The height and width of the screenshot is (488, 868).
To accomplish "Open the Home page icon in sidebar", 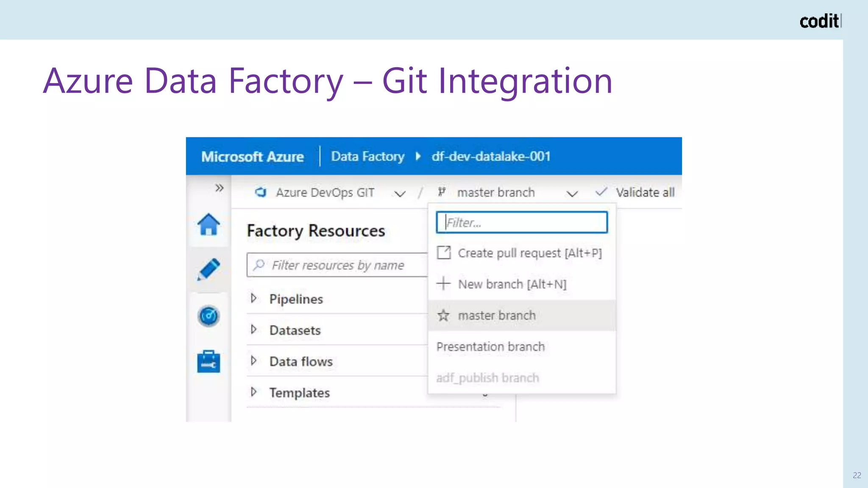I will (x=209, y=224).
